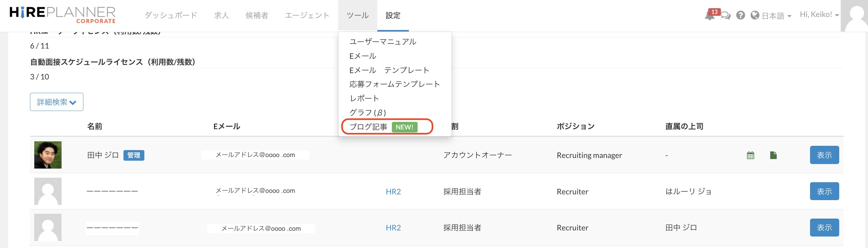Click the calendar icon for 田中 ジロ
This screenshot has width=868, height=248.
750,155
